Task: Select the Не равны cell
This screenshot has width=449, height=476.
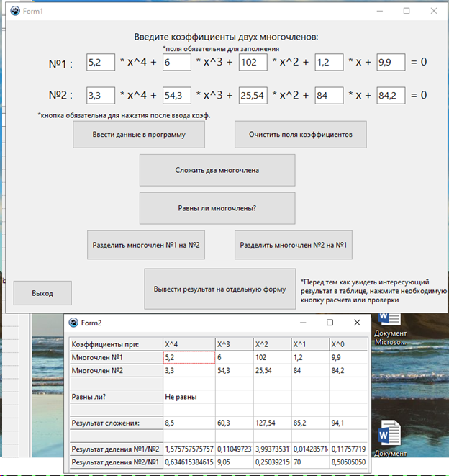Action: point(189,397)
